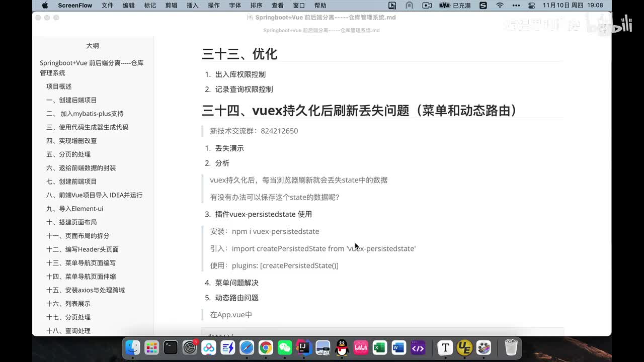Jump to 十三、菜单导航页面编写 in outline
644x362 pixels.
click(81, 263)
